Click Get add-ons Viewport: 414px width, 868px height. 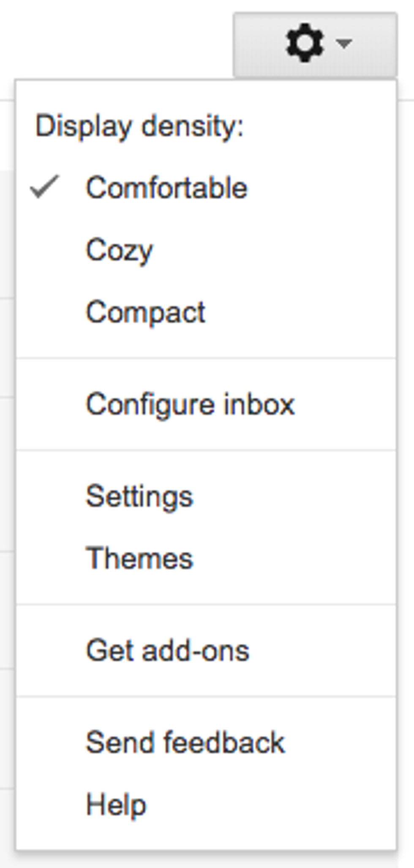coord(168,650)
